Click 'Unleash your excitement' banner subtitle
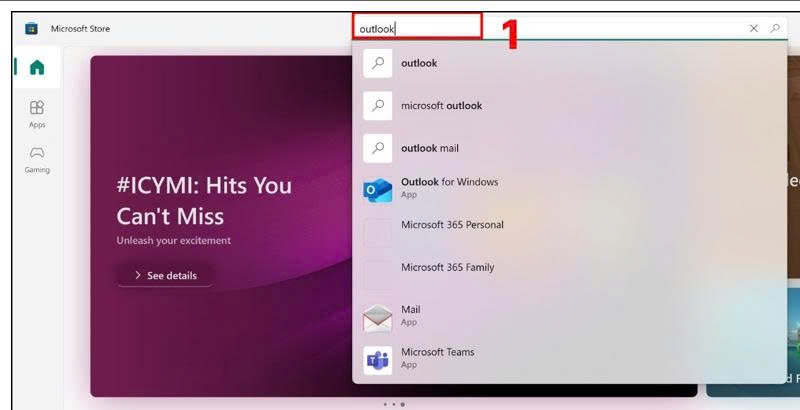The width and height of the screenshot is (800, 410). [173, 240]
